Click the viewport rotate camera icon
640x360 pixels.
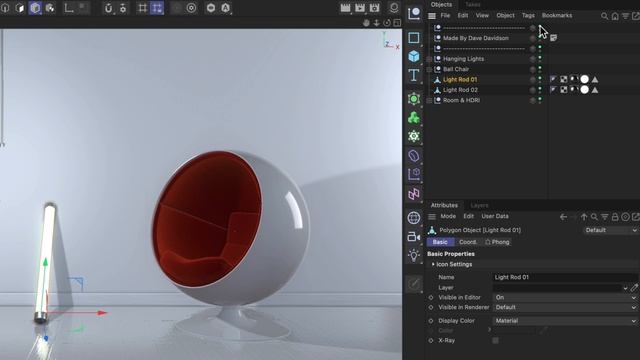pyautogui.click(x=387, y=23)
